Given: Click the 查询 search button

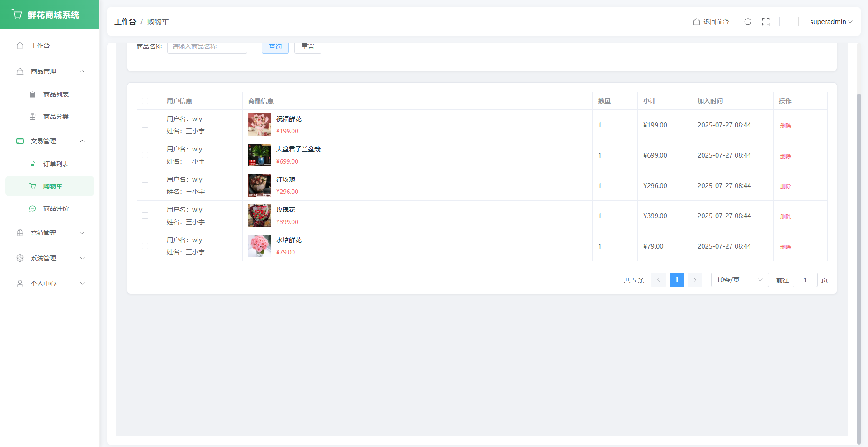Looking at the screenshot, I should point(275,47).
